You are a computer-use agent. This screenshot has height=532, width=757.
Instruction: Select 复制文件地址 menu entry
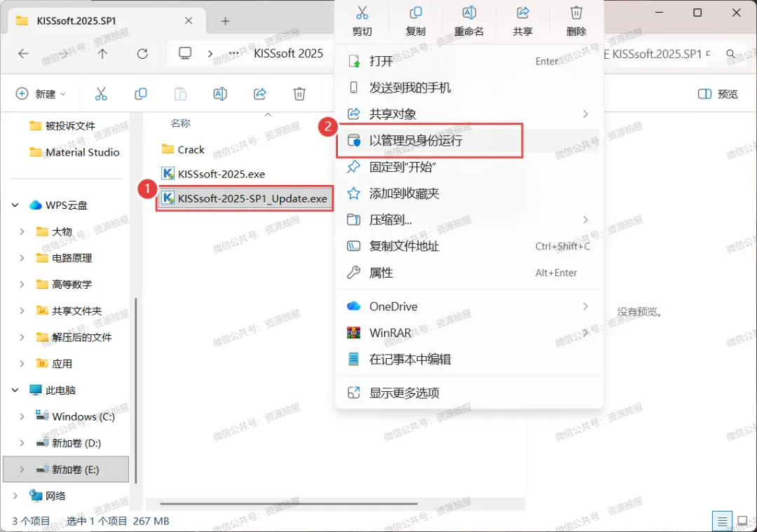pyautogui.click(x=469, y=246)
